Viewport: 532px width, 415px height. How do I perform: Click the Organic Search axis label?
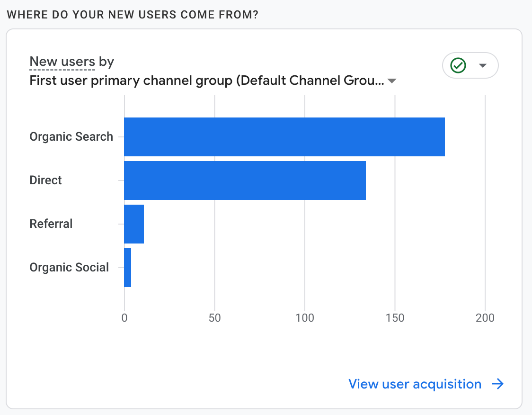tap(71, 137)
